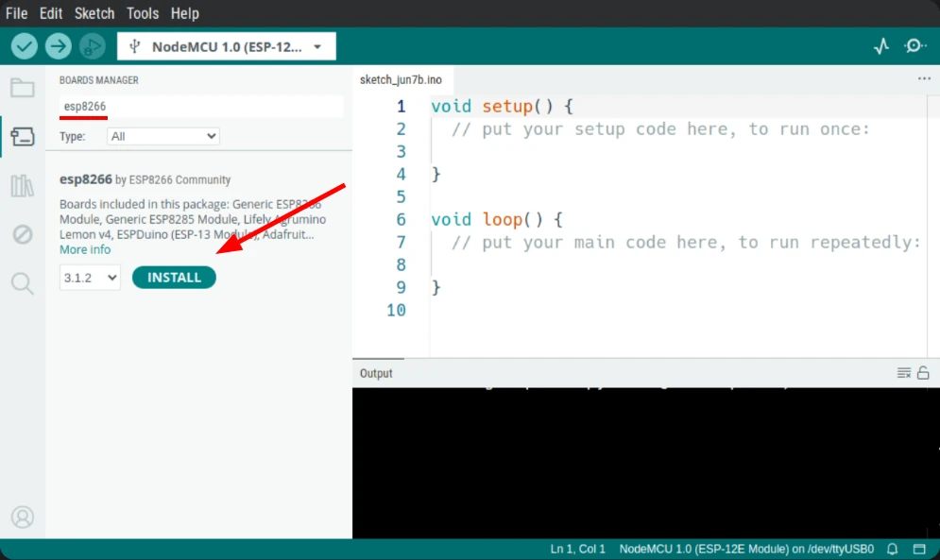This screenshot has width=940, height=560.
Task: Select the sketch_jun7b.ino tab
Action: (x=402, y=79)
